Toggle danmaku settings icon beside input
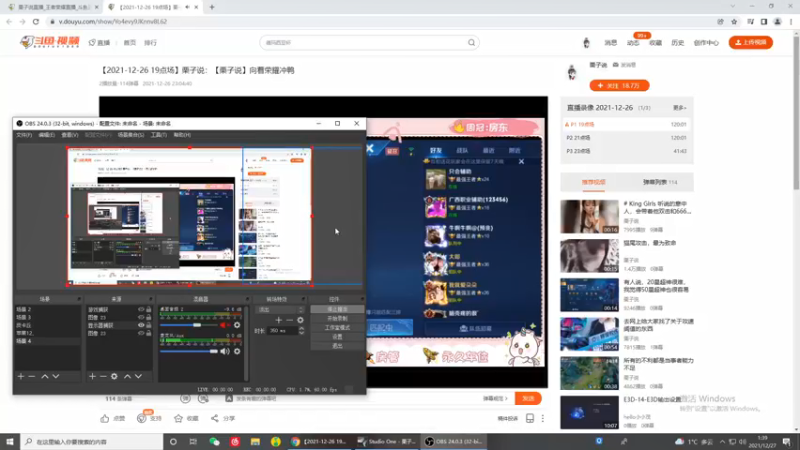 point(203,398)
